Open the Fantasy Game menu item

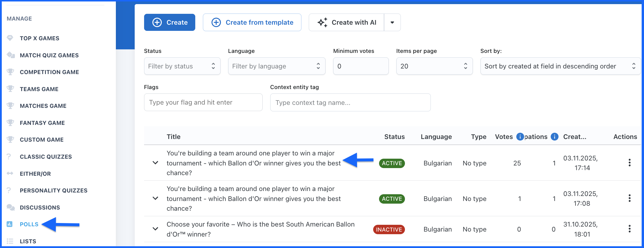tap(42, 123)
